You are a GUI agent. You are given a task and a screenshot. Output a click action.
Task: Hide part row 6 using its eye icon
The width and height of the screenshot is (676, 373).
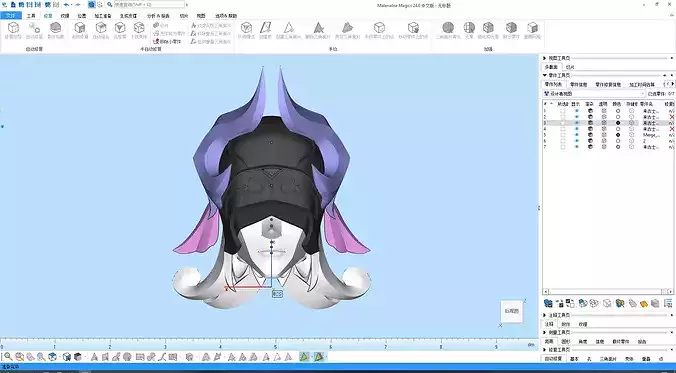tap(577, 141)
